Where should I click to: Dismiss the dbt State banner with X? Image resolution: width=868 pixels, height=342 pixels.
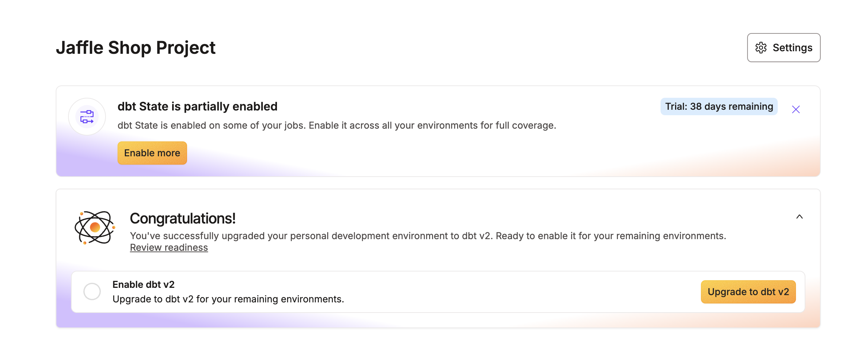click(x=796, y=109)
